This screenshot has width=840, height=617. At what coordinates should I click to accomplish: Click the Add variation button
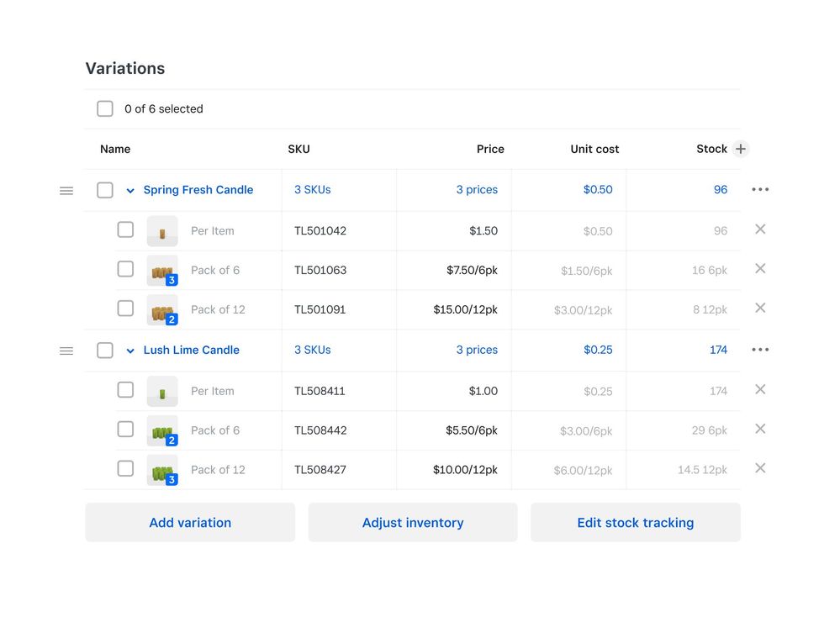190,523
